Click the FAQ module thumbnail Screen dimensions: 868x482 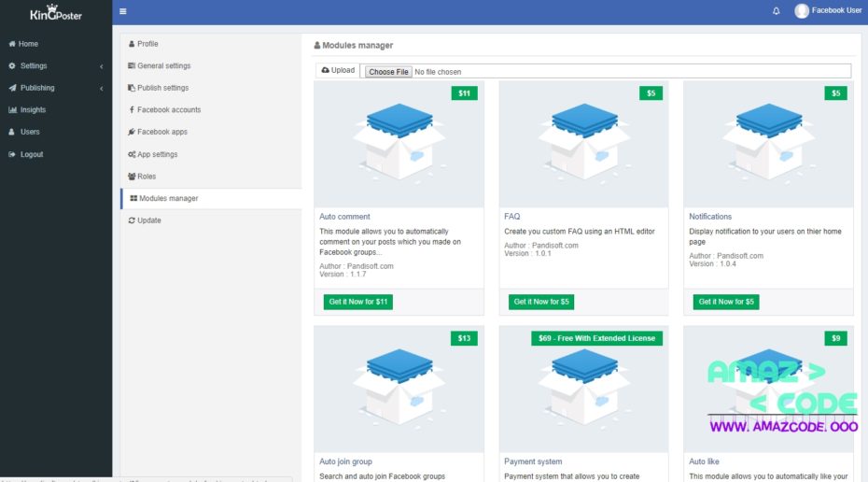point(584,145)
